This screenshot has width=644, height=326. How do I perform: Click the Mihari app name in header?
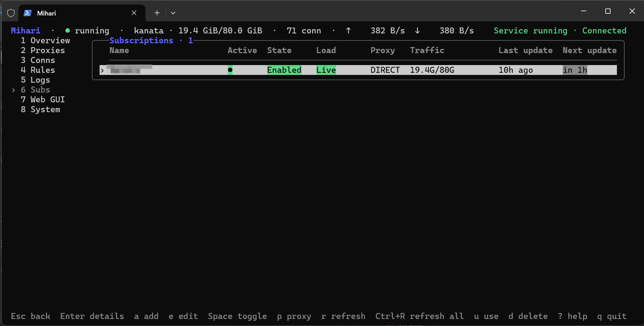(26, 31)
